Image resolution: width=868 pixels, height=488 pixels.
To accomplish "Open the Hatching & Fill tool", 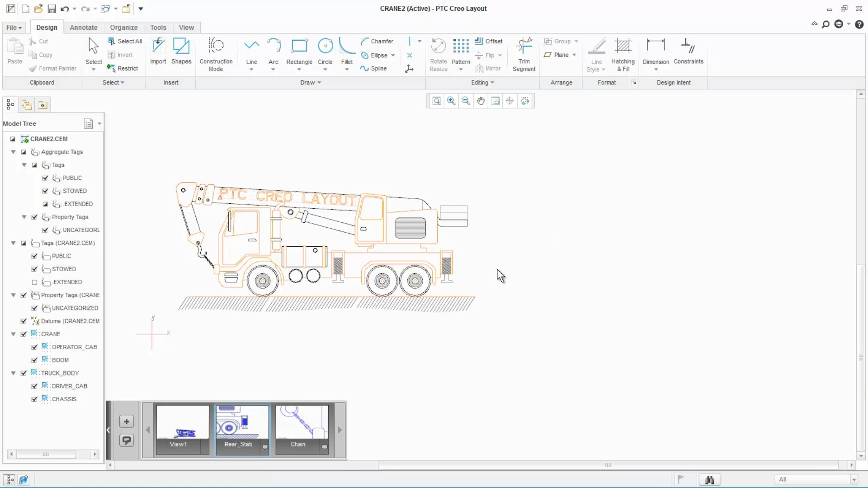I will pyautogui.click(x=623, y=54).
